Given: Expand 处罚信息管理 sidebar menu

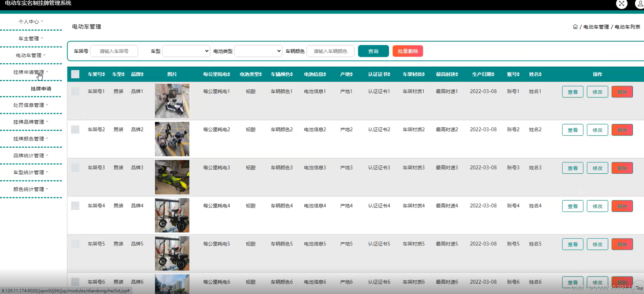Looking at the screenshot, I should 31,105.
